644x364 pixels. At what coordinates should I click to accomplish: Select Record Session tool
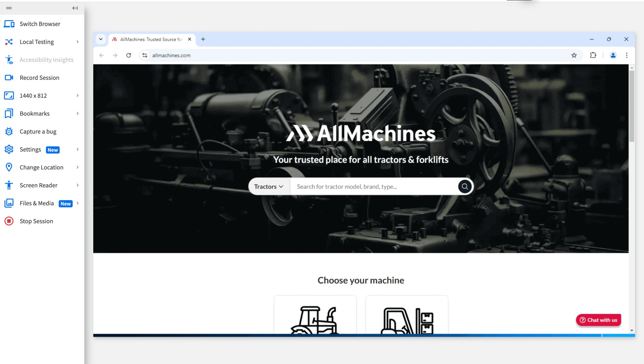[39, 78]
